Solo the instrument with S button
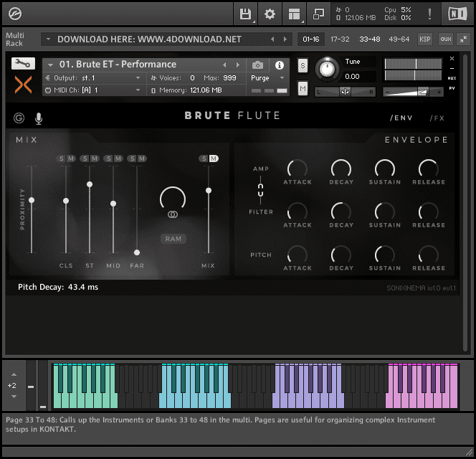 (x=303, y=65)
